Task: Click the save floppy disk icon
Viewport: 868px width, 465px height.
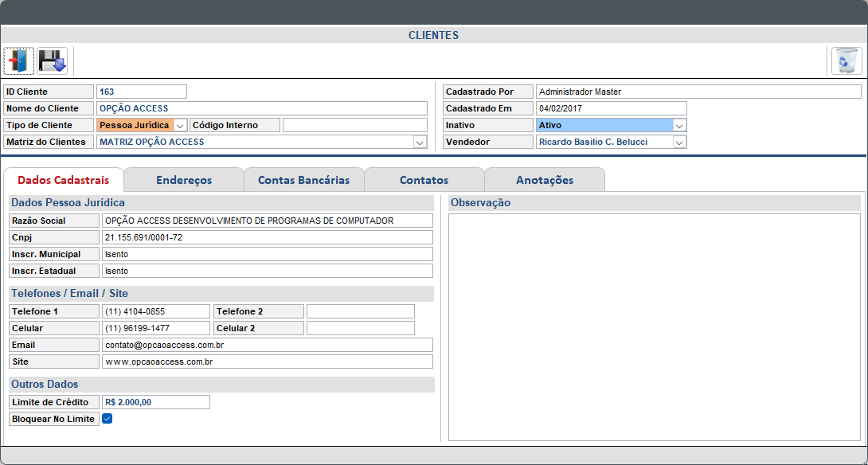Action: coord(52,61)
